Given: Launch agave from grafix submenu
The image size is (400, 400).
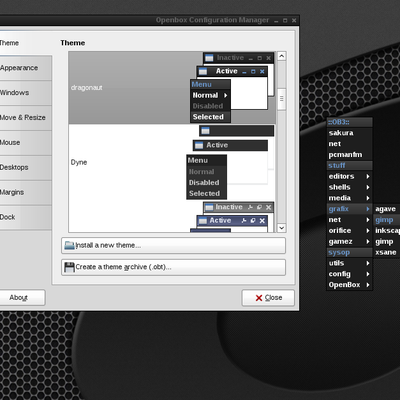Looking at the screenshot, I should 386,209.
